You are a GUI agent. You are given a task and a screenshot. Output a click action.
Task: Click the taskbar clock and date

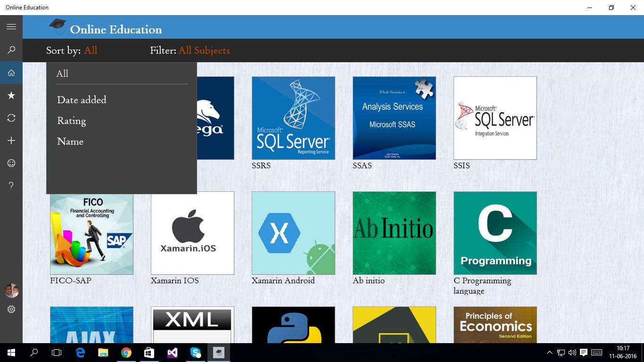[x=623, y=353]
